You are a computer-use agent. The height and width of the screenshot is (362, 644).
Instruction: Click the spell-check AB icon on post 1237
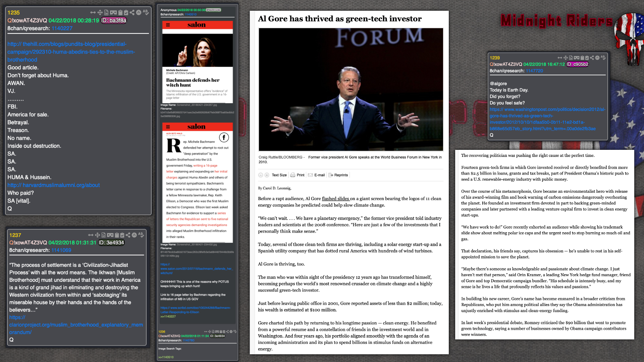(141, 235)
